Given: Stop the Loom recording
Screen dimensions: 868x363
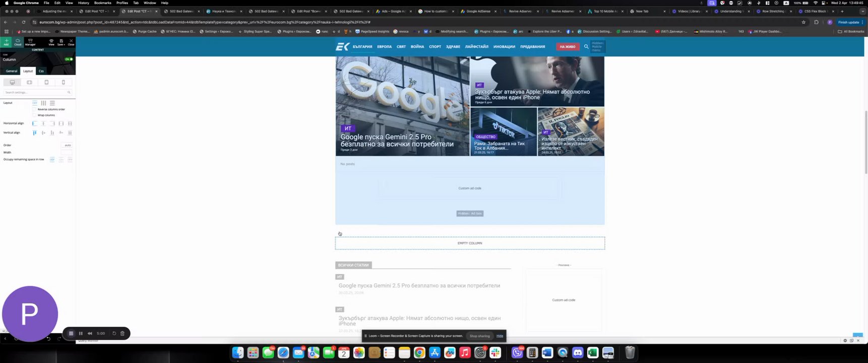Looking at the screenshot, I should coord(71,333).
